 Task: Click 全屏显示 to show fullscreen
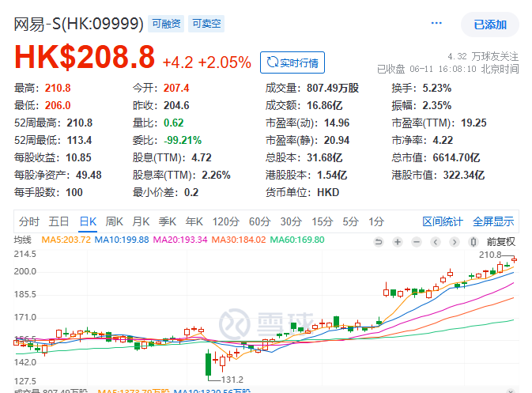tap(493, 221)
